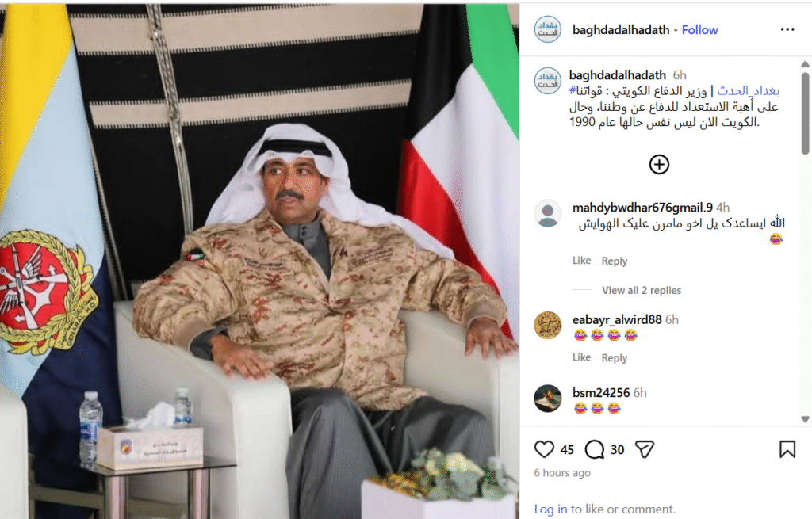The height and width of the screenshot is (519, 812).
Task: Expand View all 2 replies
Action: (x=641, y=290)
